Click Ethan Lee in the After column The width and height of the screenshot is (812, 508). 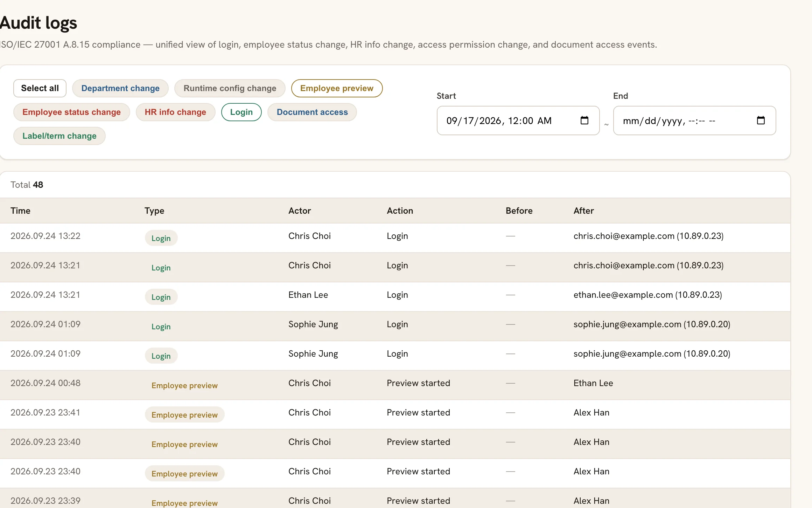pyautogui.click(x=593, y=383)
